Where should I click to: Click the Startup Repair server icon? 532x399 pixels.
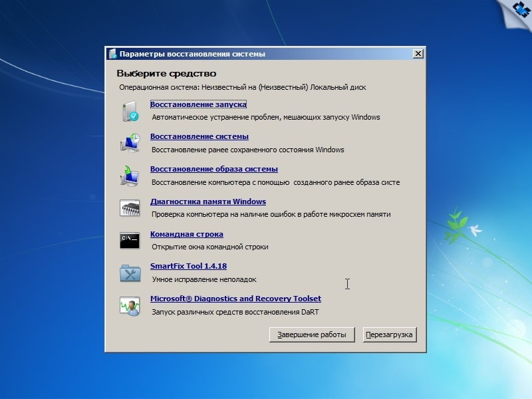click(x=130, y=111)
